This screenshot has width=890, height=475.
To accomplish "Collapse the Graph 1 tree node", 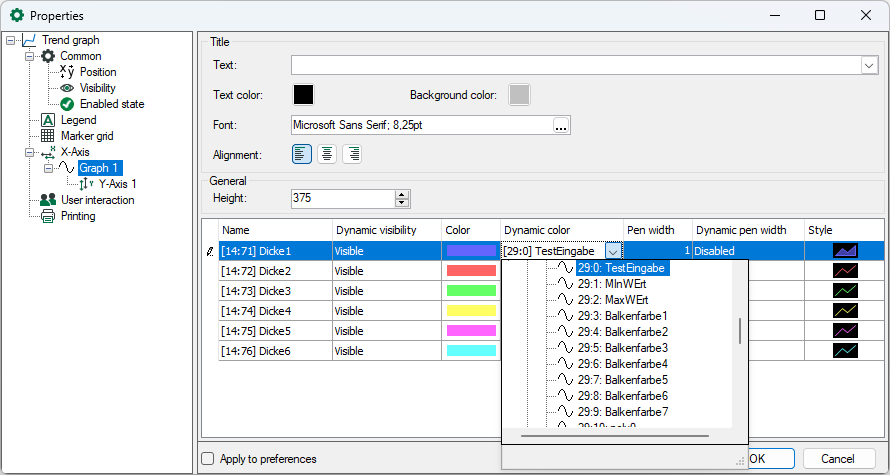I will coord(48,168).
